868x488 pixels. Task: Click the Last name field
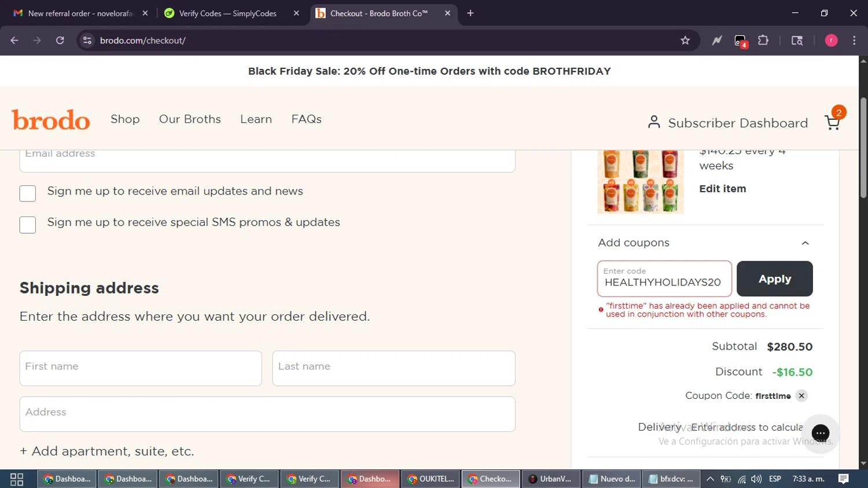393,368
